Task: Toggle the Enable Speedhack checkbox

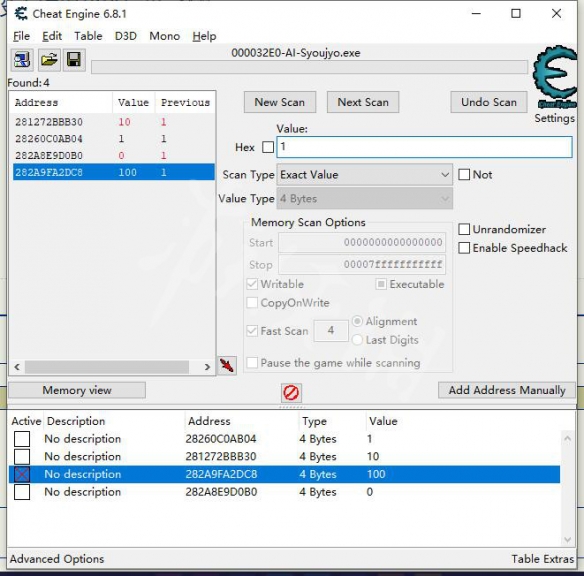Action: (464, 248)
